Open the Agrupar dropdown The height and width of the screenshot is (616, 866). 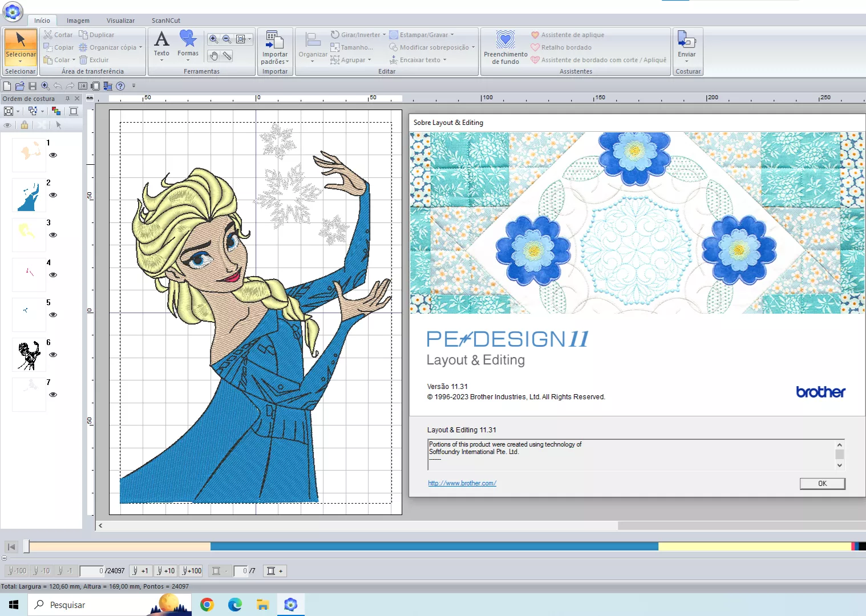point(369,60)
